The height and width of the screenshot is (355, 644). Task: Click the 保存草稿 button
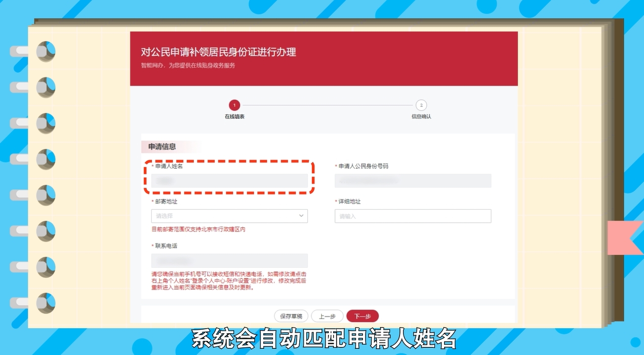(x=291, y=315)
